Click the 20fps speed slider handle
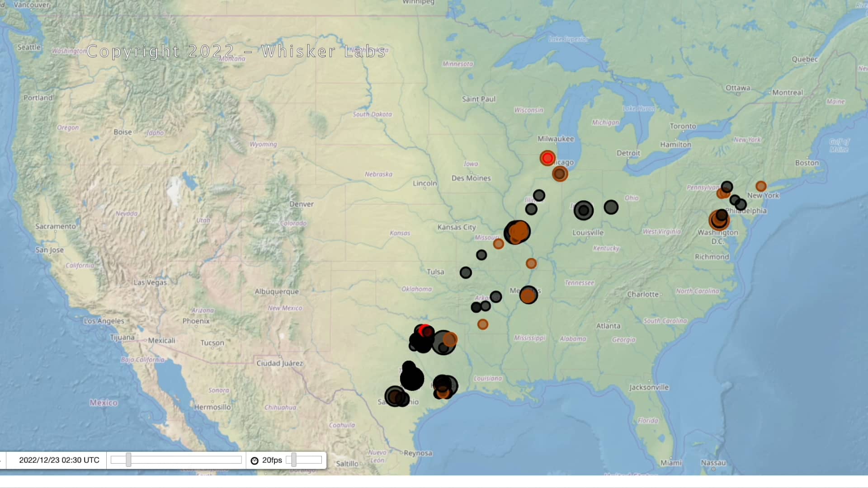The image size is (868, 488). [x=294, y=460]
